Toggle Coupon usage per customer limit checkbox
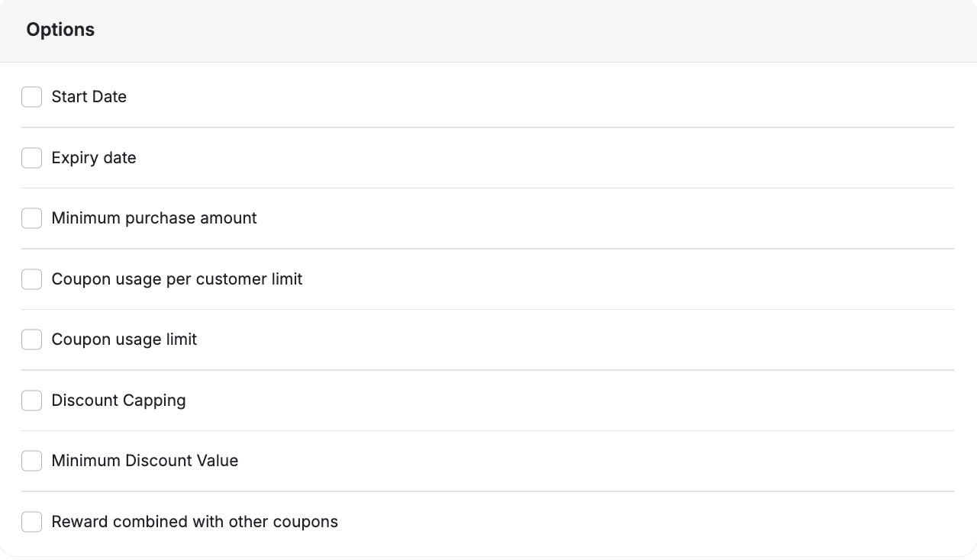 31,279
